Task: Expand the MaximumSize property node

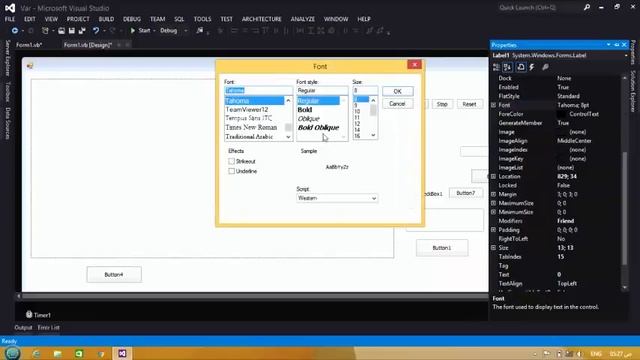Action: click(x=493, y=203)
